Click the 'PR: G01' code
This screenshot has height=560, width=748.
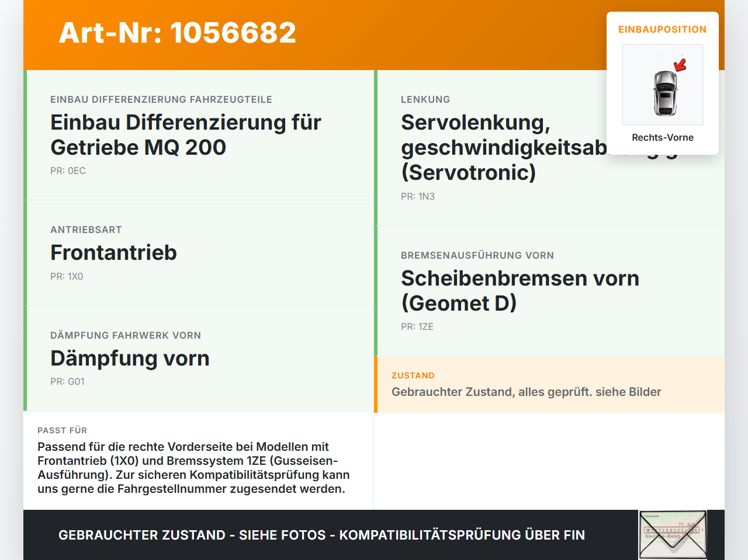point(67,381)
